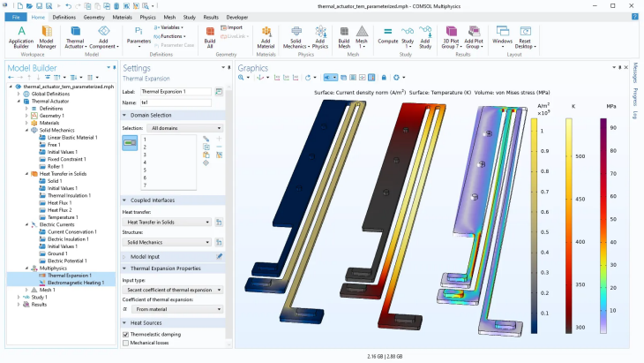Click go-to-source icon next to Solid Mechanics dropdown

(x=219, y=242)
